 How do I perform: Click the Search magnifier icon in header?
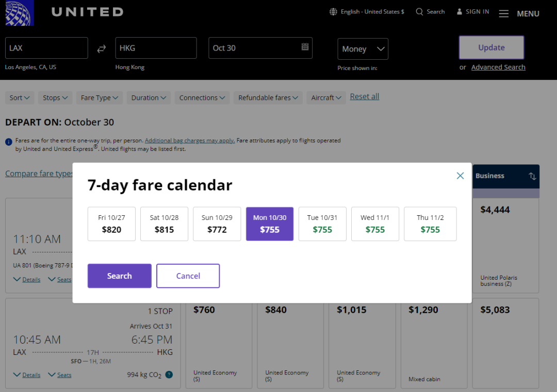[x=419, y=12]
